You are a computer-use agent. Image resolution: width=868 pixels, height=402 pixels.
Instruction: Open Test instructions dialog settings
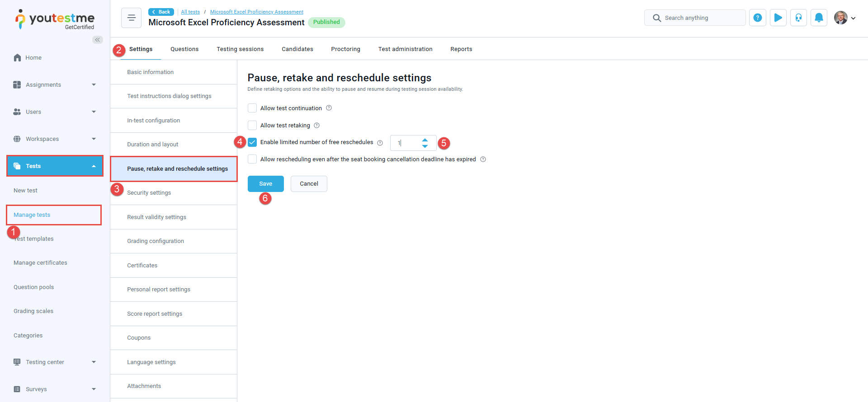point(174,96)
